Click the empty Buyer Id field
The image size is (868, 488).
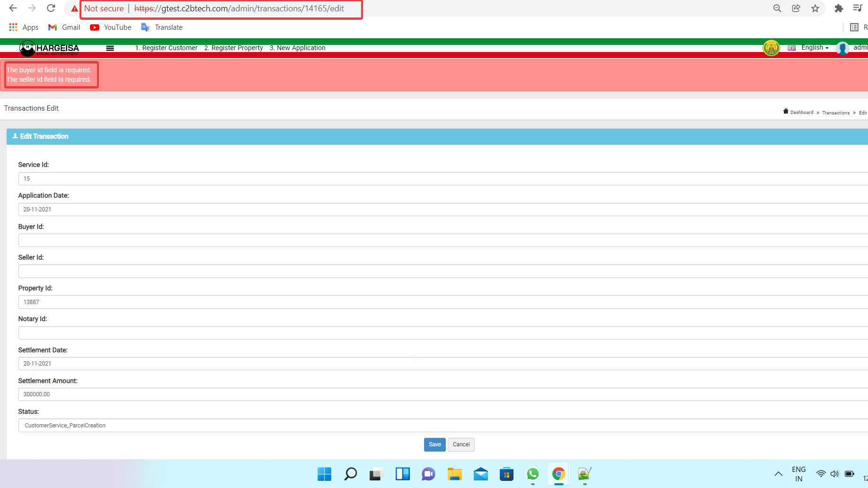(443, 240)
